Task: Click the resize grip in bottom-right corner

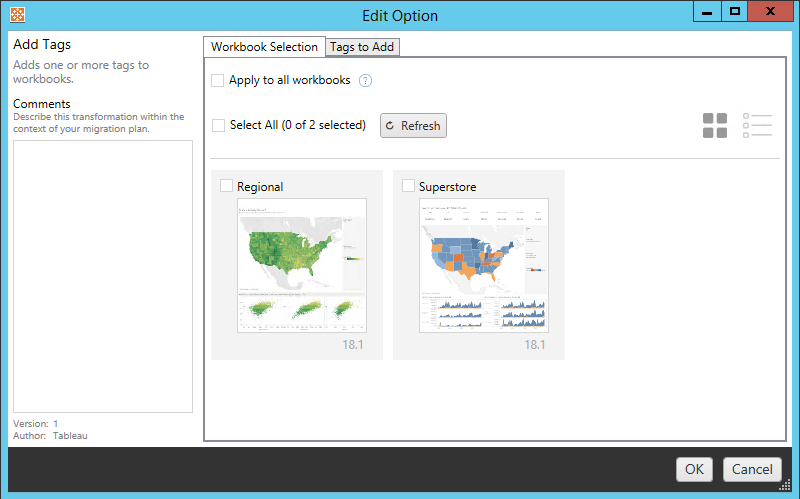Action: (786, 486)
